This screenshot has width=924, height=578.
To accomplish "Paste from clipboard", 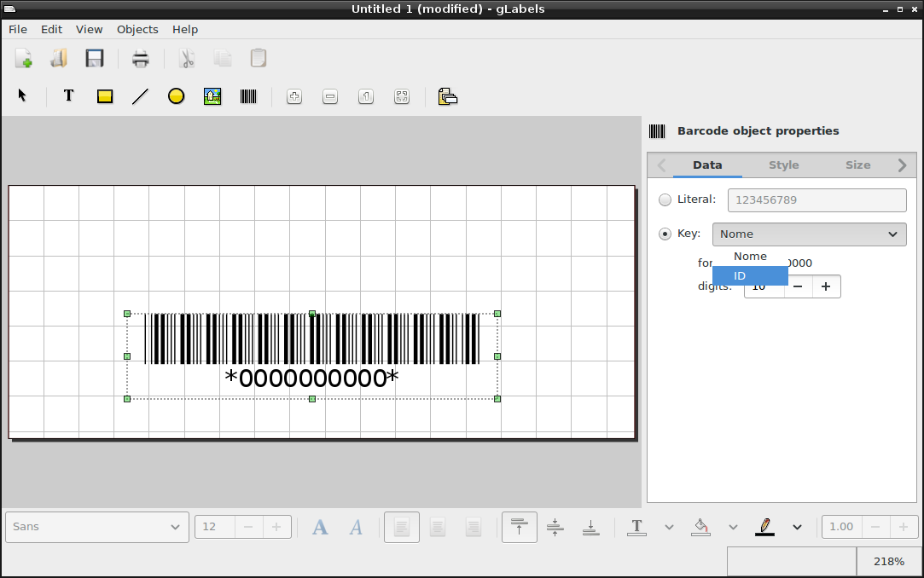I will 259,58.
